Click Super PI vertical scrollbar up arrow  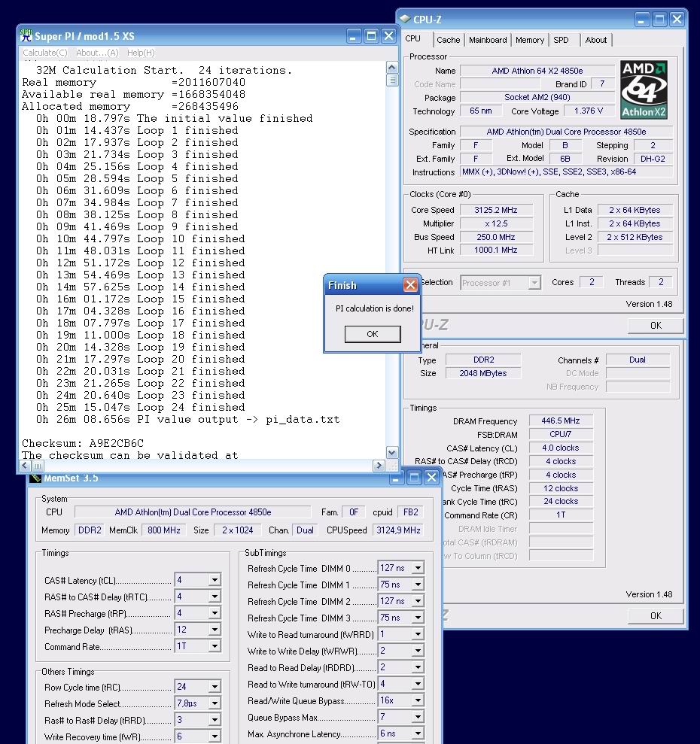click(x=392, y=68)
